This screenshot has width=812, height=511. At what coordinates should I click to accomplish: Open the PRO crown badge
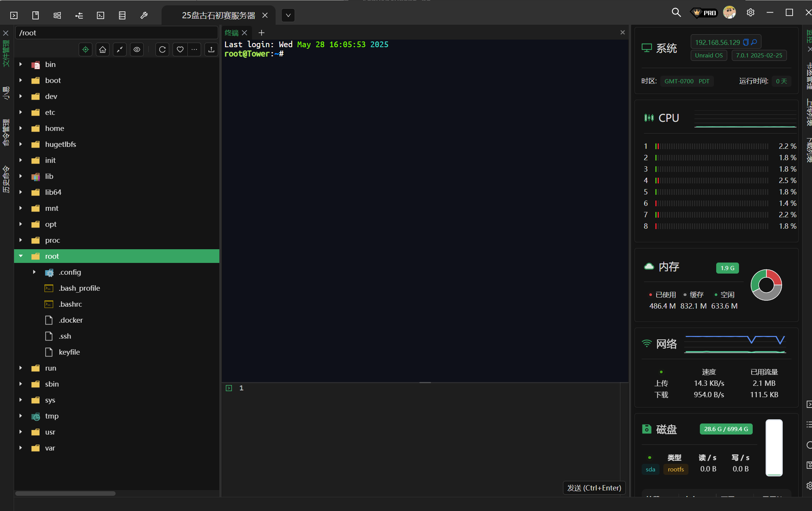coord(704,13)
